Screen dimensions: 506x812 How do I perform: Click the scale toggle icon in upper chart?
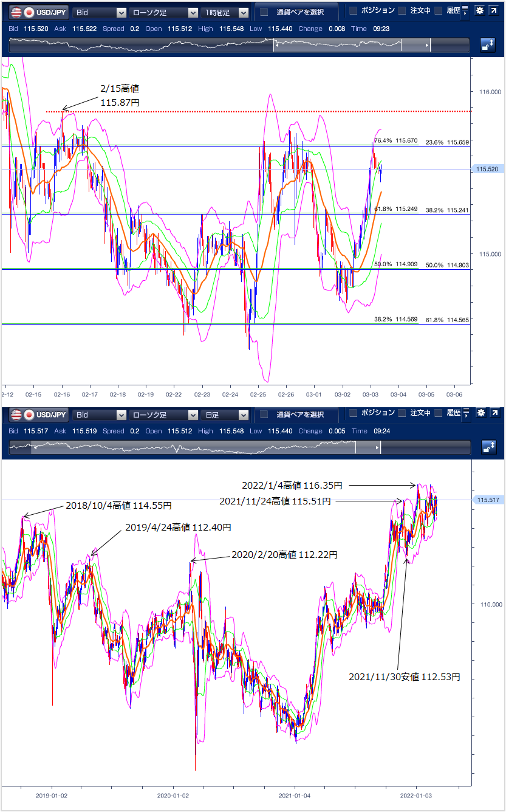click(x=487, y=44)
